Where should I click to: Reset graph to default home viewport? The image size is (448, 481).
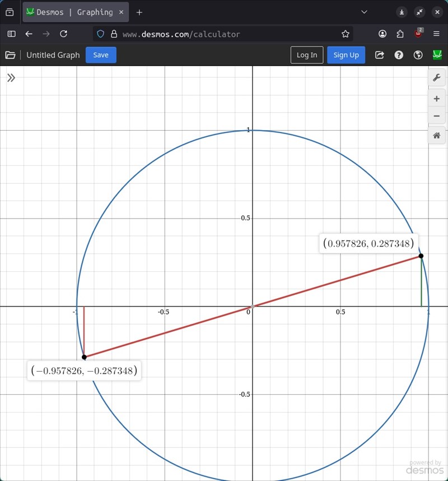click(436, 135)
